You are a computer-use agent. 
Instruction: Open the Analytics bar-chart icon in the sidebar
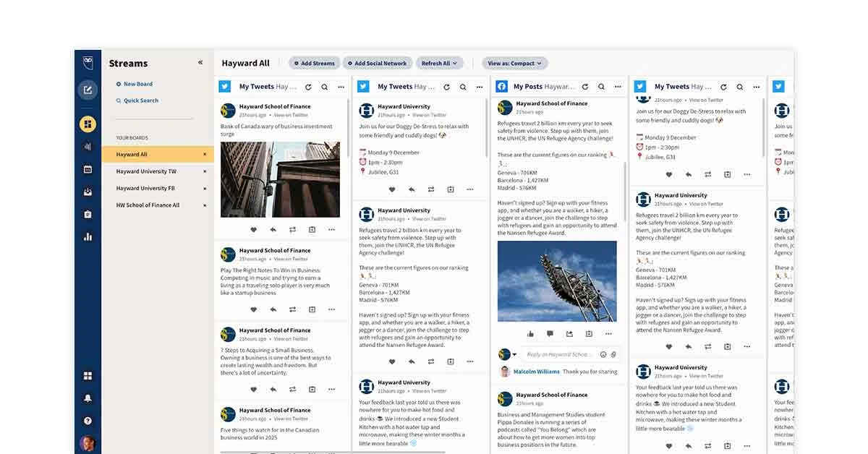[87, 236]
